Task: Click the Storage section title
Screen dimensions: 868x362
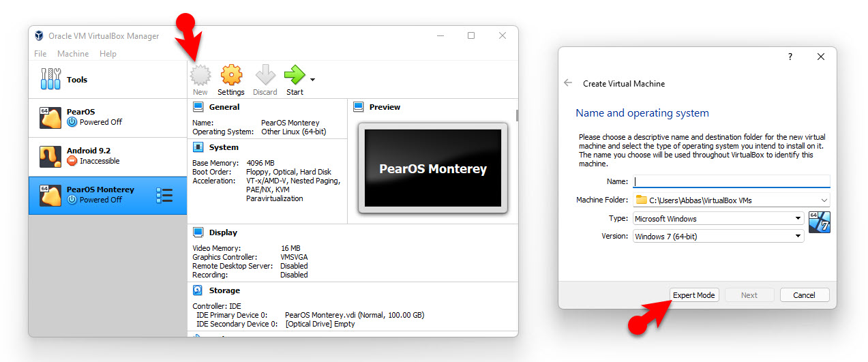Action: coord(224,290)
